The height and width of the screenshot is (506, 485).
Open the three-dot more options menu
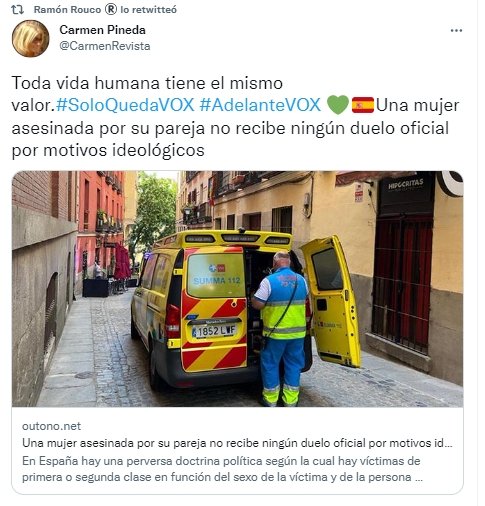click(456, 30)
